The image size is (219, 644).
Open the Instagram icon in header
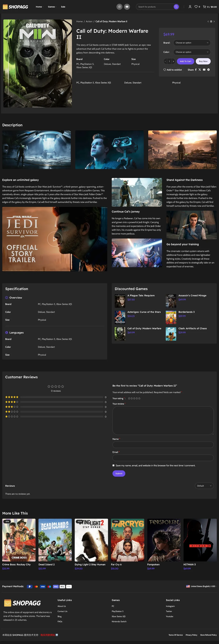[x=119, y=7]
